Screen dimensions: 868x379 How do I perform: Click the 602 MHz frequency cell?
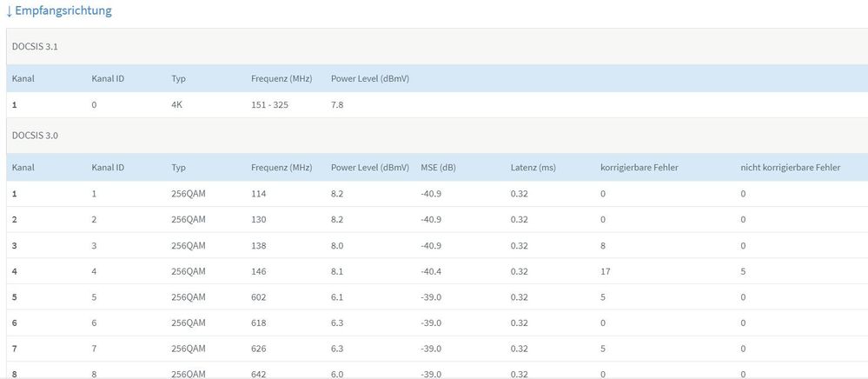click(259, 298)
